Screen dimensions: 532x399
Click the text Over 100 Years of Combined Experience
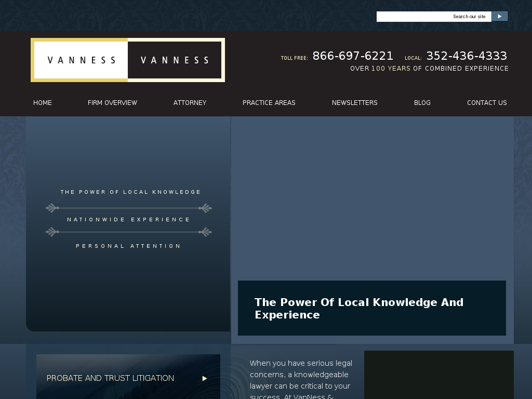click(x=429, y=69)
